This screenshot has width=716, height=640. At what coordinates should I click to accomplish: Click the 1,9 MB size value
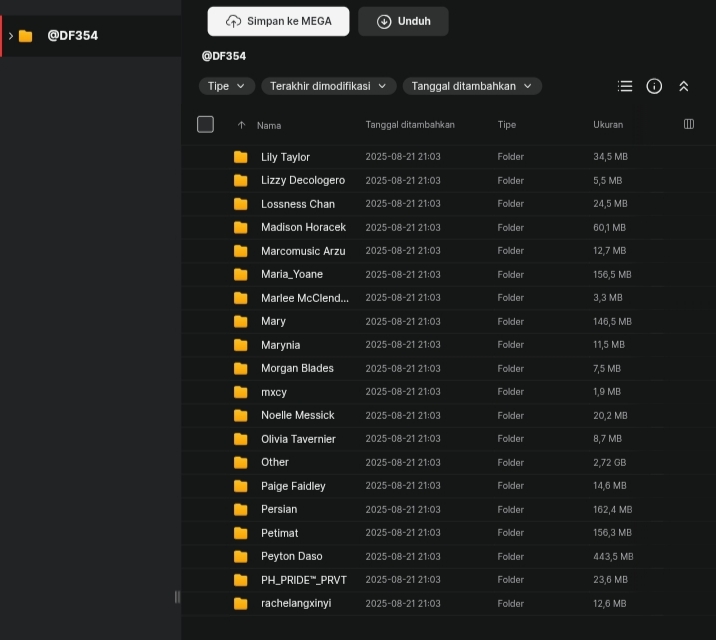pyautogui.click(x=607, y=392)
